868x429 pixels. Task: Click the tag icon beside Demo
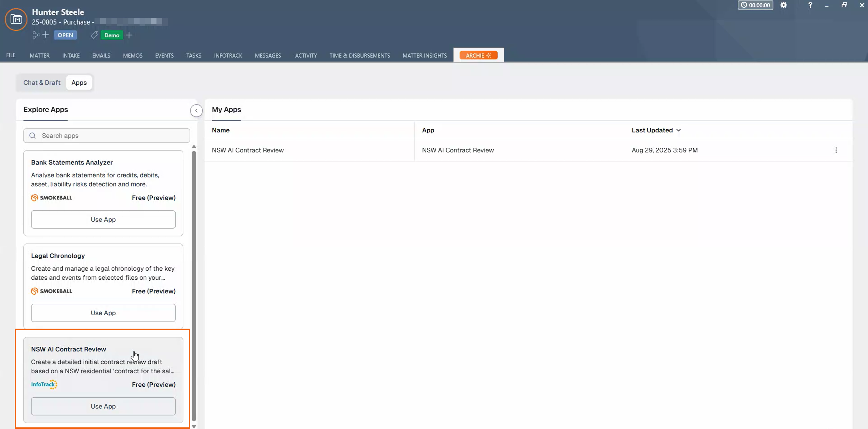click(x=94, y=35)
